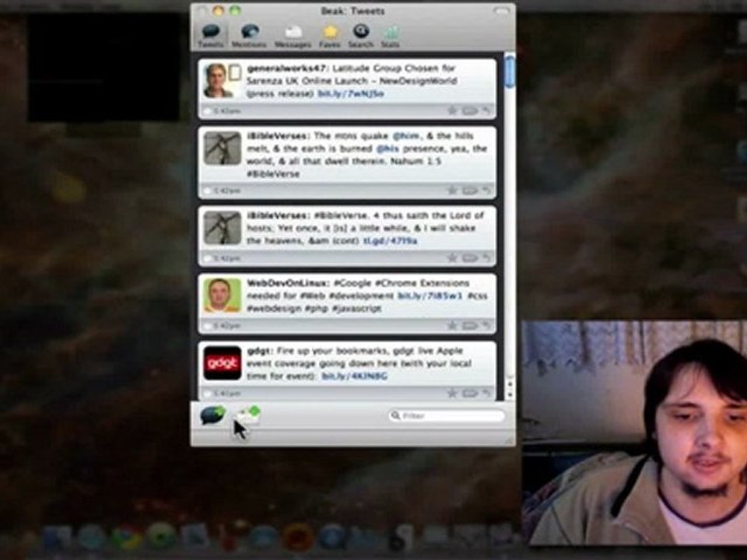The height and width of the screenshot is (560, 747).
Task: Click the gdgt username
Action: coord(258,351)
